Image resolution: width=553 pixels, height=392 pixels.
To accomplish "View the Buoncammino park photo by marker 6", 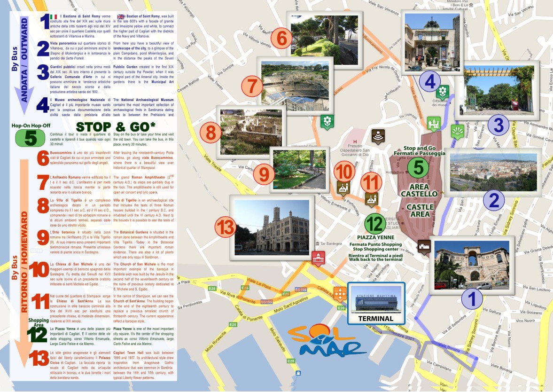I will coord(325,40).
